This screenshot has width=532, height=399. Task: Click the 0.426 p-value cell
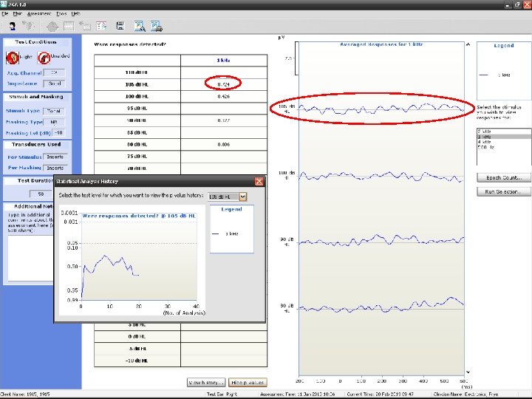tap(224, 96)
